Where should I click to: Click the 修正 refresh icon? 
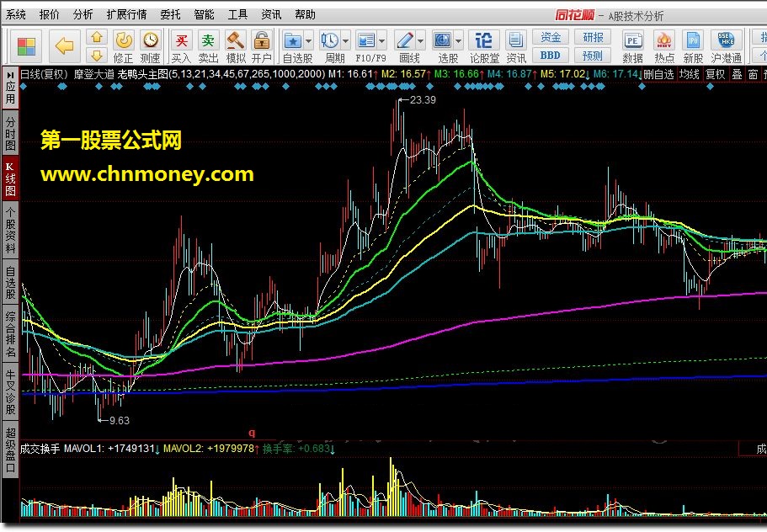coord(123,40)
